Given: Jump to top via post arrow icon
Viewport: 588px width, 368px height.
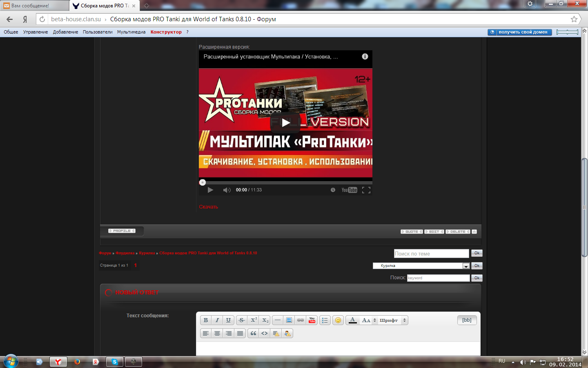Looking at the screenshot, I should click(474, 232).
